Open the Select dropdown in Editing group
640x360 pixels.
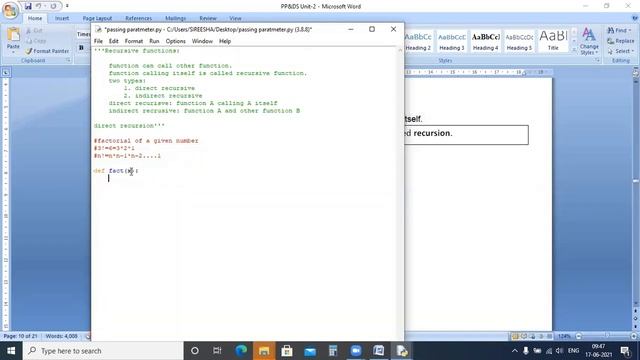point(621,51)
